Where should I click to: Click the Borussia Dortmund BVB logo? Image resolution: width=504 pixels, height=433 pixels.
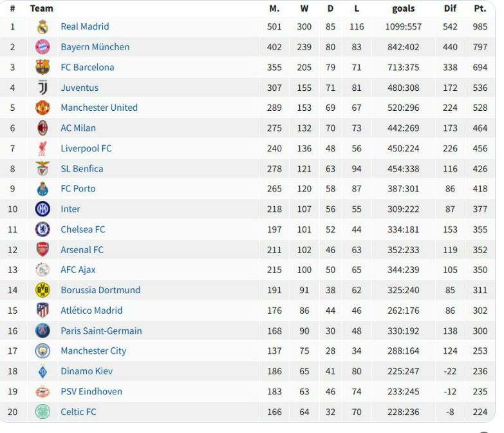coord(42,290)
